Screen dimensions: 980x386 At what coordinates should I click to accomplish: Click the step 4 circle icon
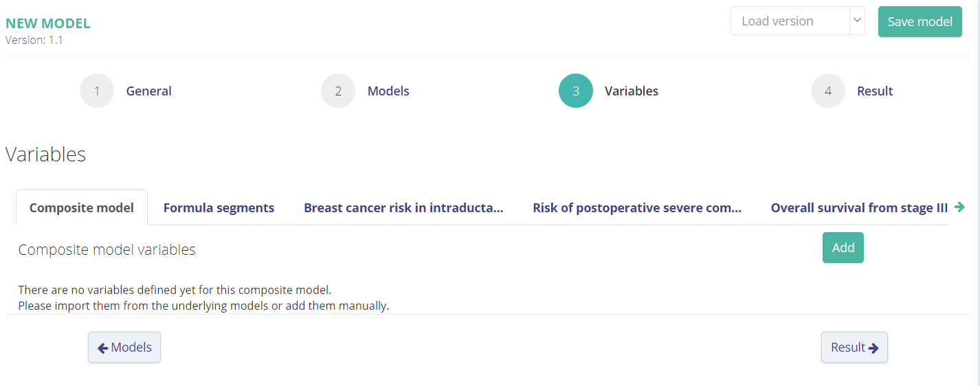click(x=828, y=91)
